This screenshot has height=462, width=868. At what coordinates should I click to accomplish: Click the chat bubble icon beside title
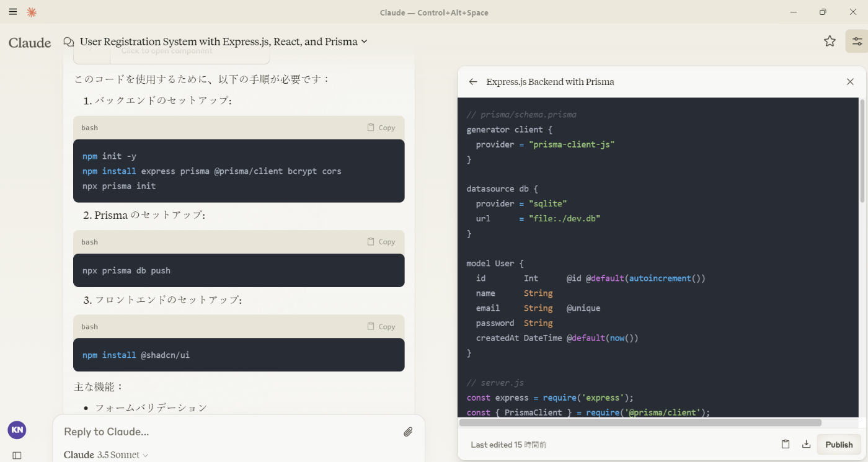point(69,42)
